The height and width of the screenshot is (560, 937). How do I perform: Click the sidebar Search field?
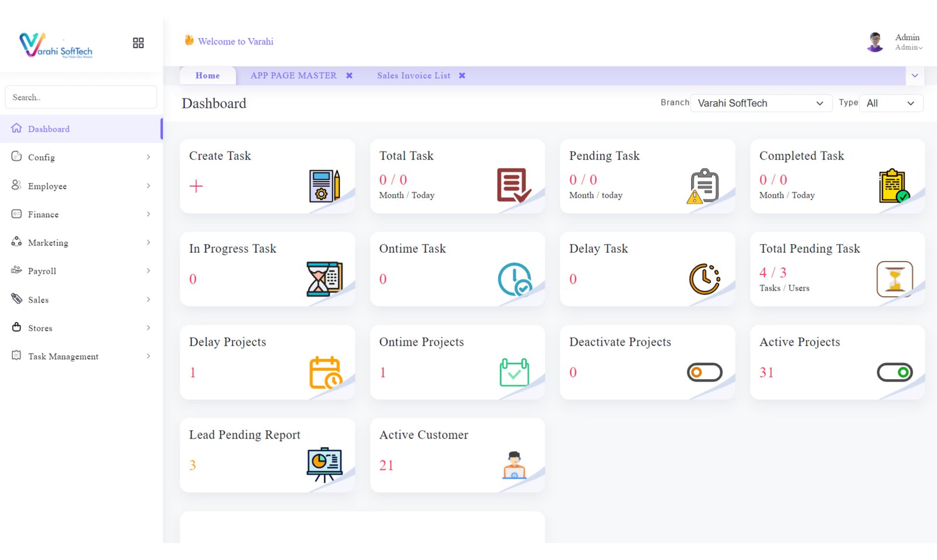click(x=81, y=97)
